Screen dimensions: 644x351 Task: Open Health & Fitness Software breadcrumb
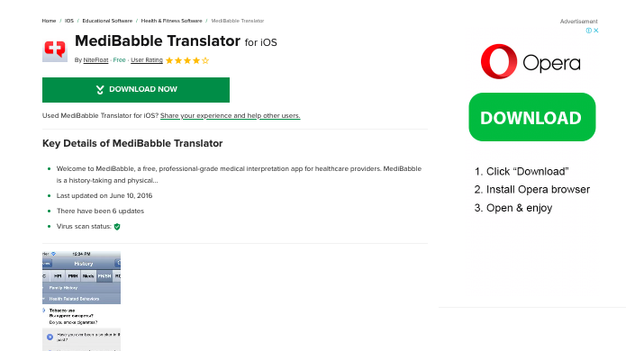point(172,21)
